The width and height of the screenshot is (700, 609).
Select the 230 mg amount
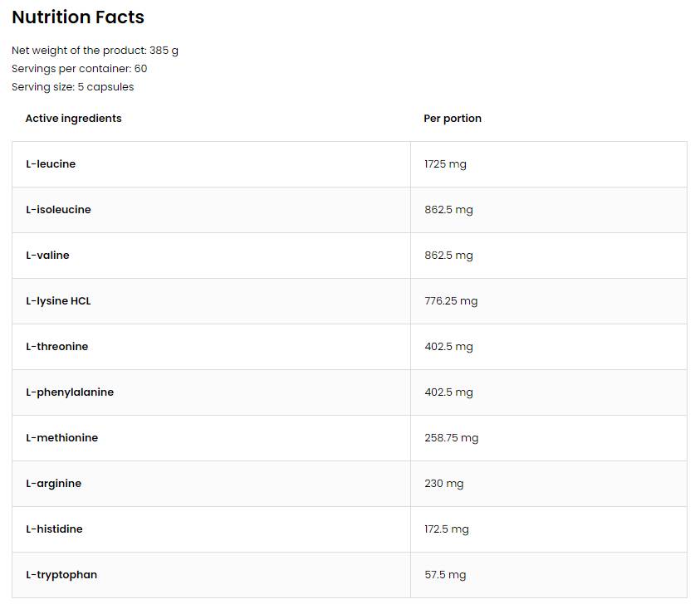pyautogui.click(x=443, y=484)
